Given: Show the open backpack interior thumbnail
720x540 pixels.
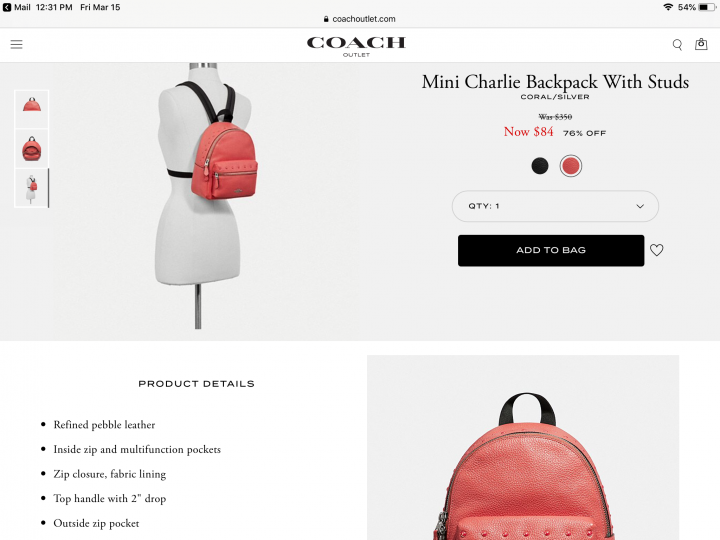Looking at the screenshot, I should point(32,148).
